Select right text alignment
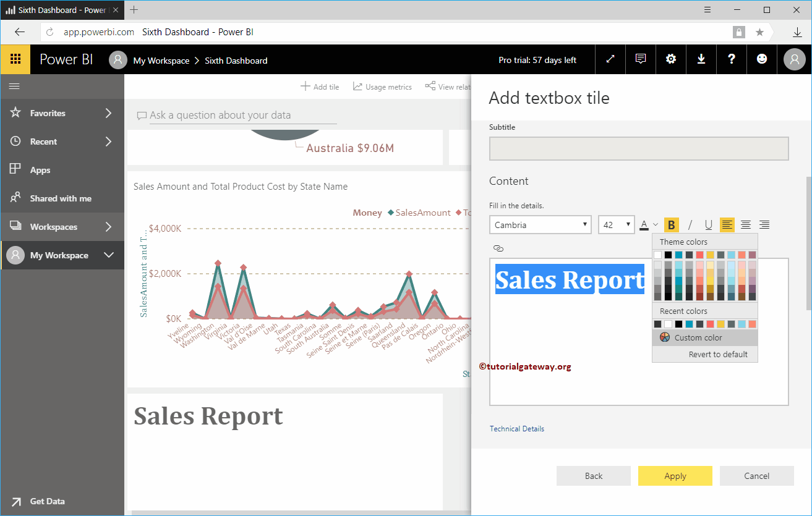This screenshot has height=516, width=812. (764, 224)
